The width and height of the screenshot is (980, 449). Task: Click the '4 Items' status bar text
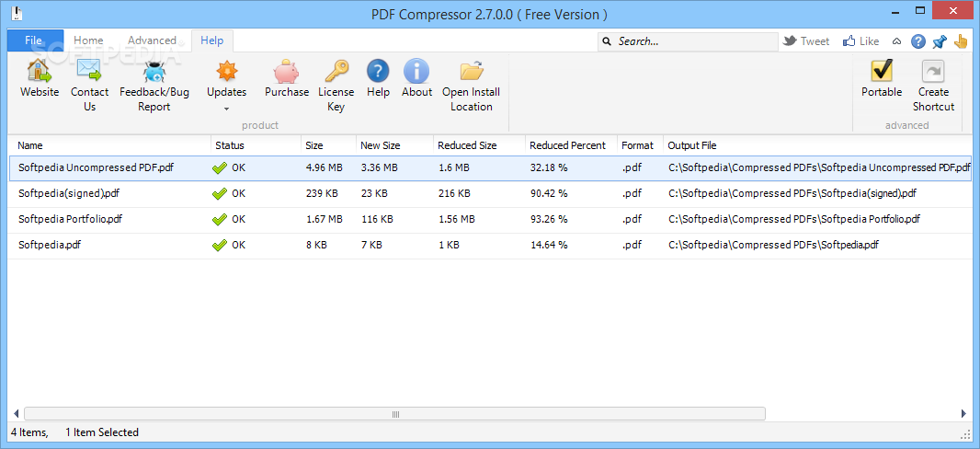(29, 432)
